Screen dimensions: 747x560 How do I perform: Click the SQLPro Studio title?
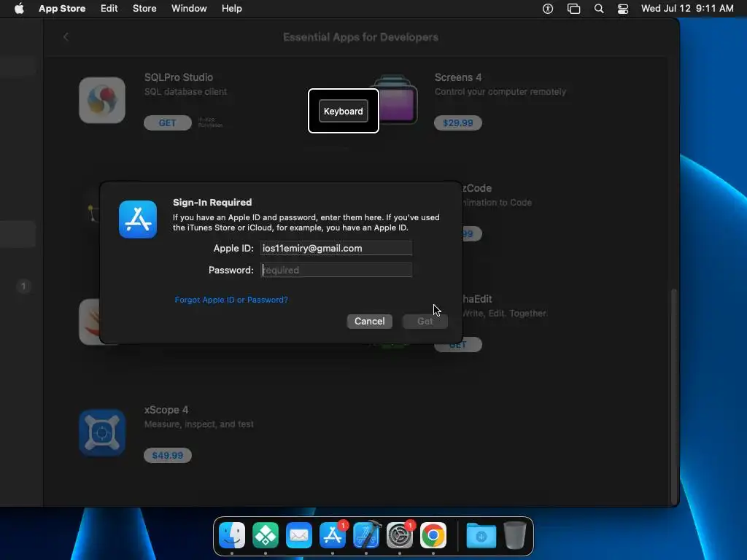(179, 77)
